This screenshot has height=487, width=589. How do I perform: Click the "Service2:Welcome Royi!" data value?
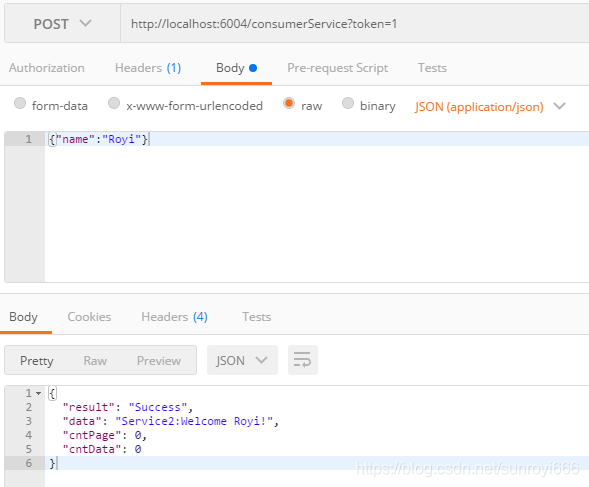[194, 421]
